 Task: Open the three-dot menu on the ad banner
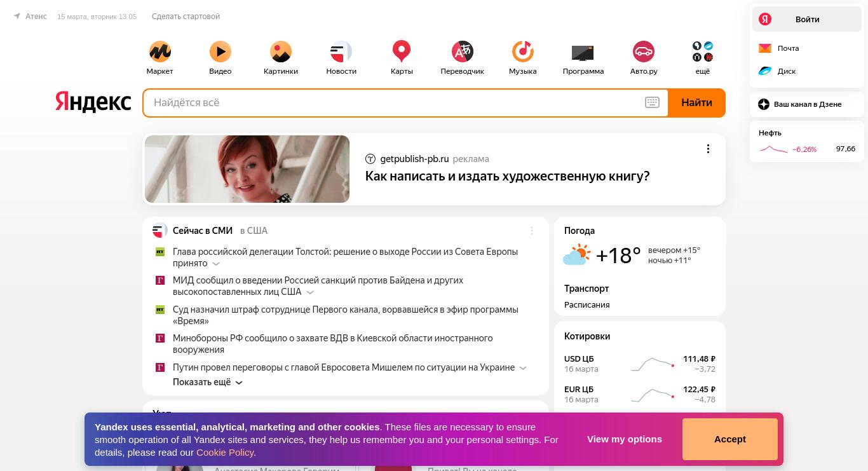point(708,149)
